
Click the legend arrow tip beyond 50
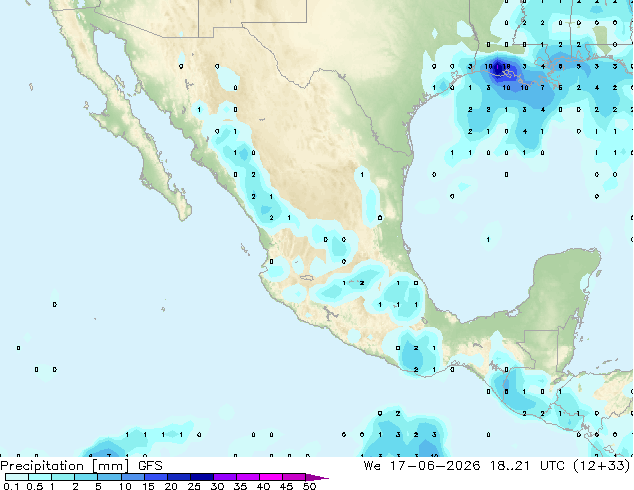click(x=317, y=477)
